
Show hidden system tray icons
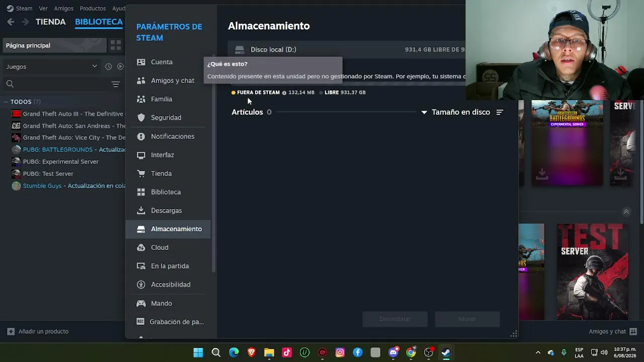tap(538, 352)
